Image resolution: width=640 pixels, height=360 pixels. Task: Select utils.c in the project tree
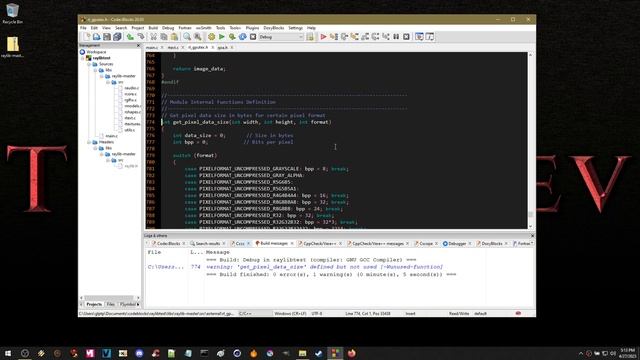click(130, 130)
